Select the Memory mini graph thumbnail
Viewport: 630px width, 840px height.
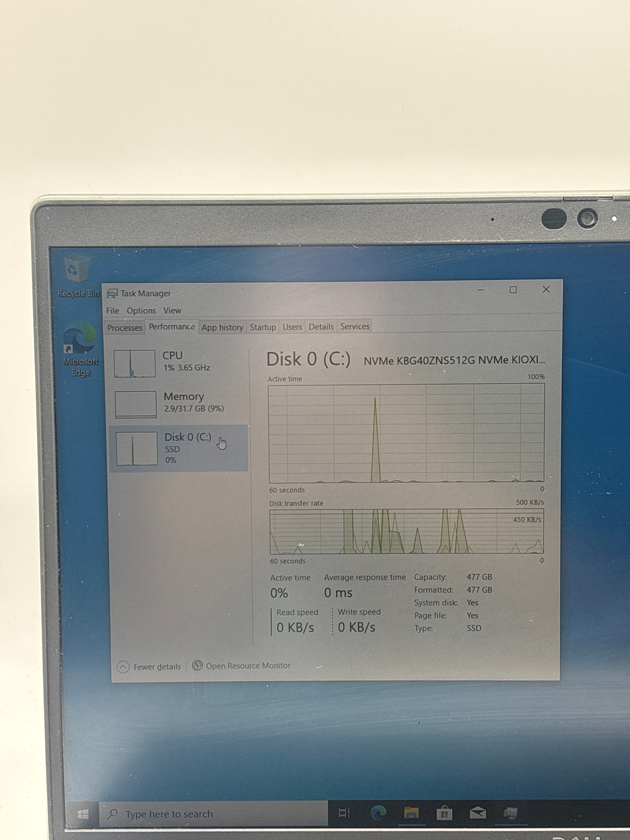(136, 404)
